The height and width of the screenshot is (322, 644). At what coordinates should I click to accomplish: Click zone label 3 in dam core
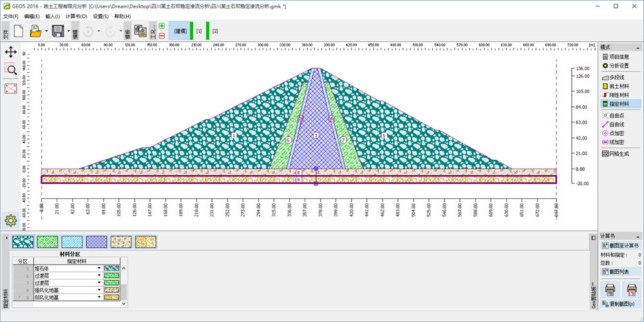pyautogui.click(x=316, y=135)
